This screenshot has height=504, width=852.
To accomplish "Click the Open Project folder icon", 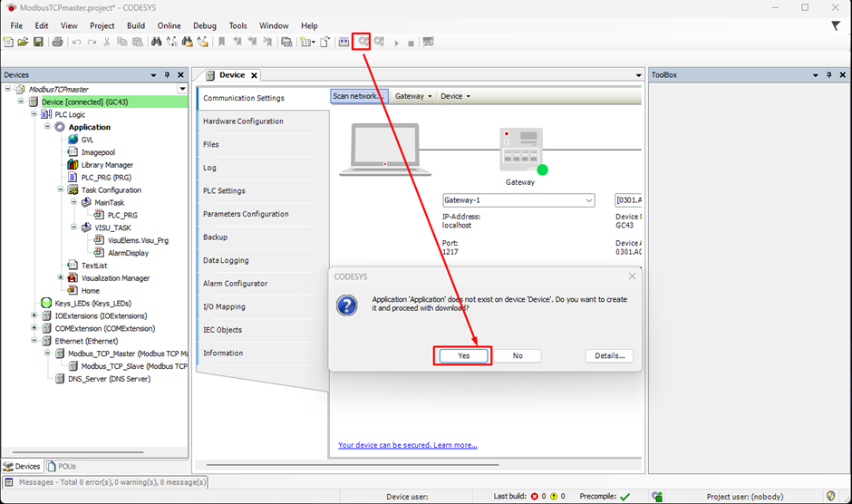I will 23,42.
